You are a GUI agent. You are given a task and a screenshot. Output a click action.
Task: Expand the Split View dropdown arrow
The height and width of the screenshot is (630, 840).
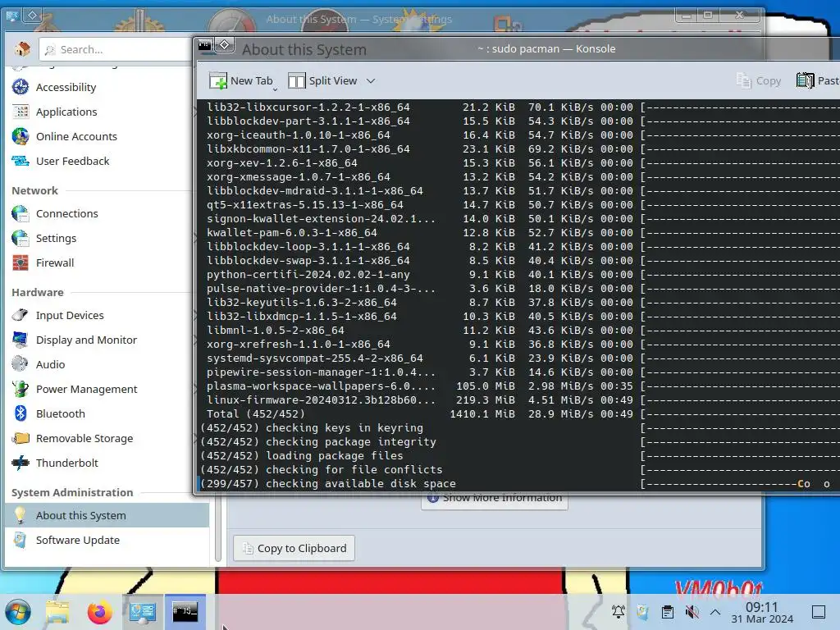click(371, 81)
